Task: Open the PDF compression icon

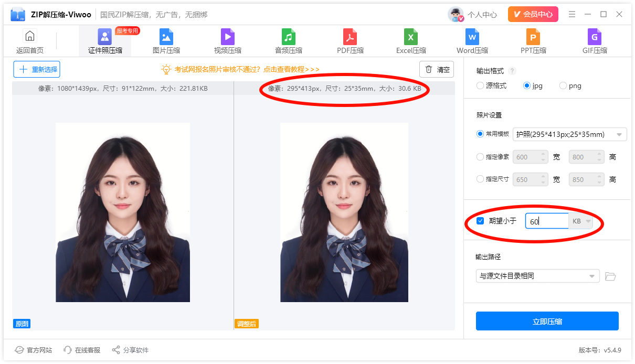Action: 350,37
